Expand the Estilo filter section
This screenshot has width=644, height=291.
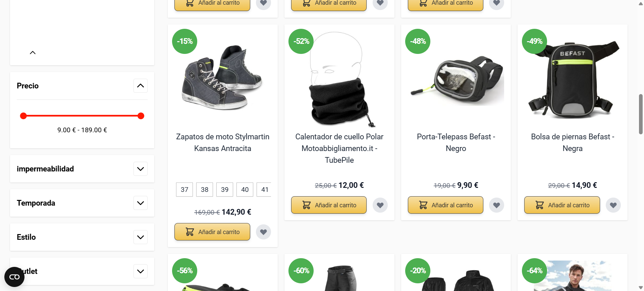click(141, 237)
